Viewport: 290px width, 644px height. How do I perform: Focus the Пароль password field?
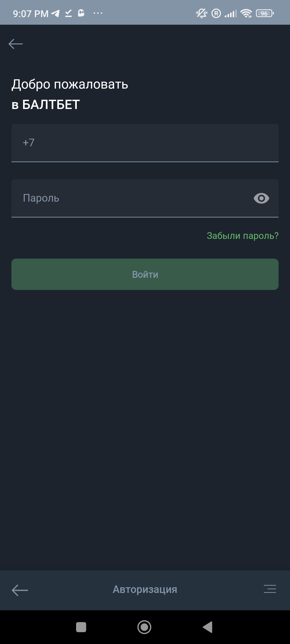pos(130,198)
